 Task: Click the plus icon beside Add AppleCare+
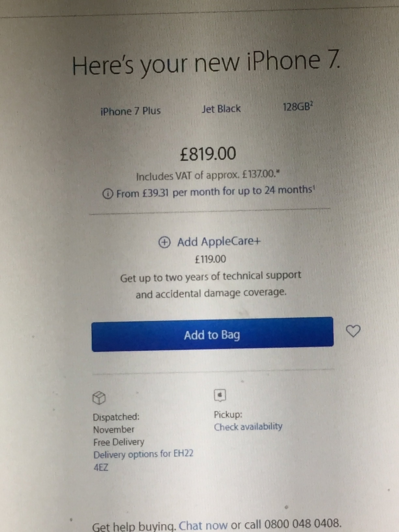click(x=164, y=242)
